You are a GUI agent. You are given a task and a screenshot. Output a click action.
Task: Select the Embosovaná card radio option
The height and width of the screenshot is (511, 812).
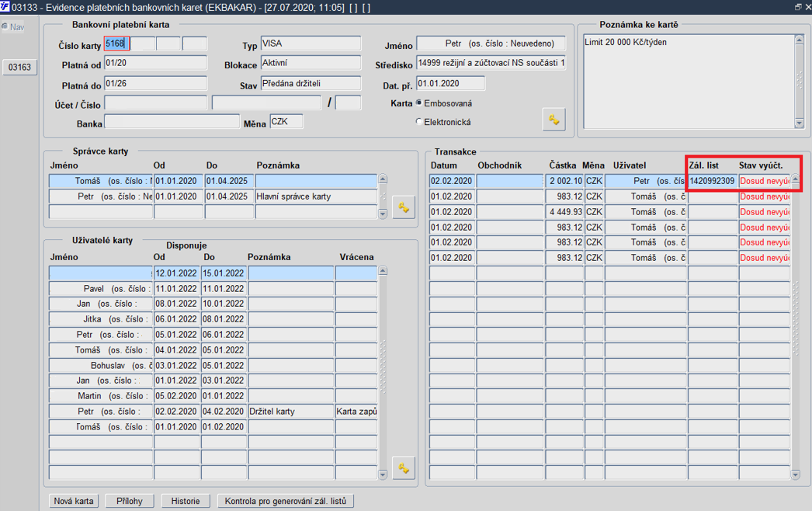(419, 103)
